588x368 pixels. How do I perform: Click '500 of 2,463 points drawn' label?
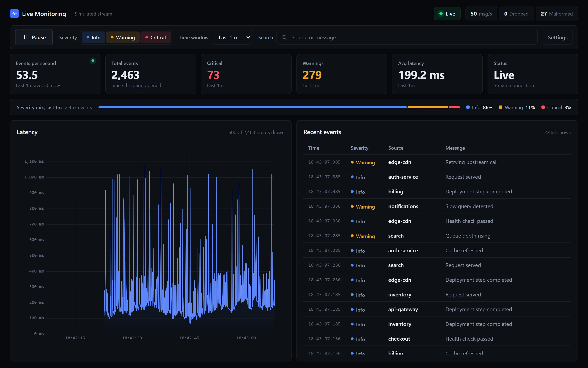(256, 132)
